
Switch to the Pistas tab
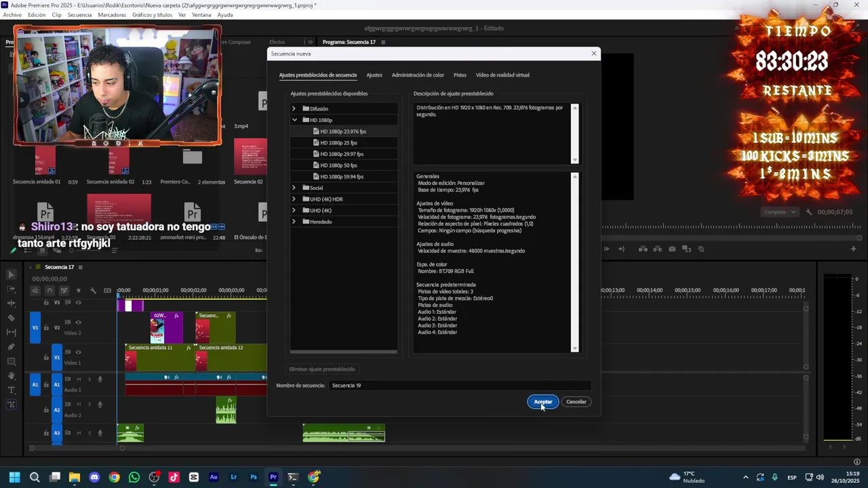(460, 75)
